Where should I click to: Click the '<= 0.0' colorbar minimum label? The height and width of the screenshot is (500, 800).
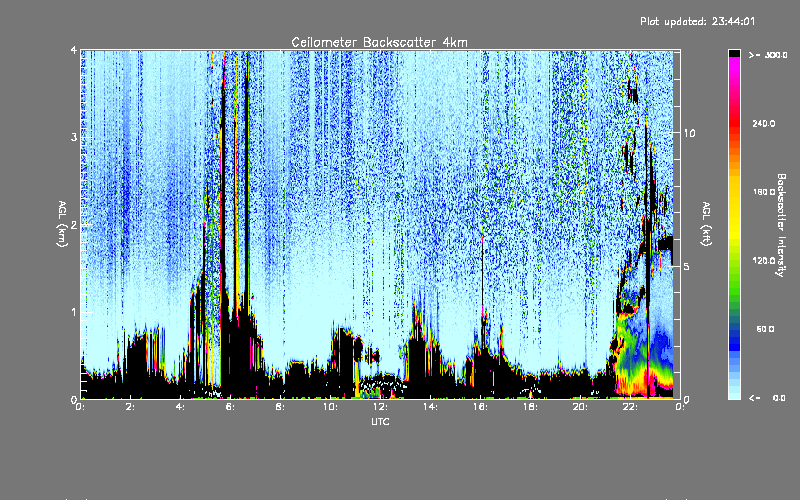tap(768, 398)
